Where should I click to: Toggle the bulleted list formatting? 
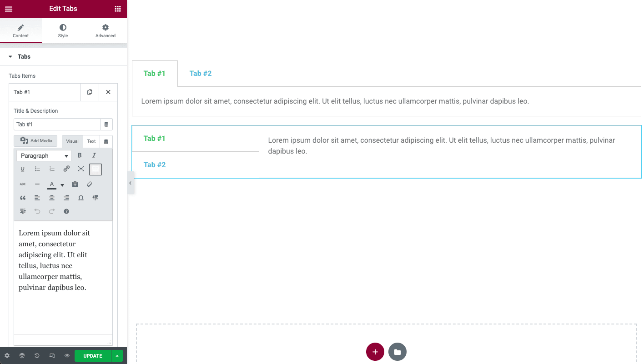coord(37,169)
